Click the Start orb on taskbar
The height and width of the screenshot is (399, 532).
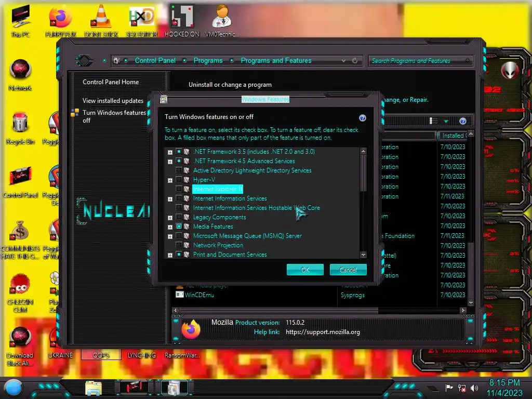tap(14, 388)
